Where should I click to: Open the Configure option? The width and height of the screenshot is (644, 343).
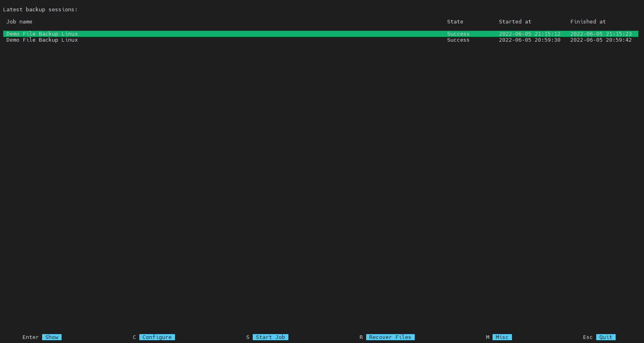point(157,337)
